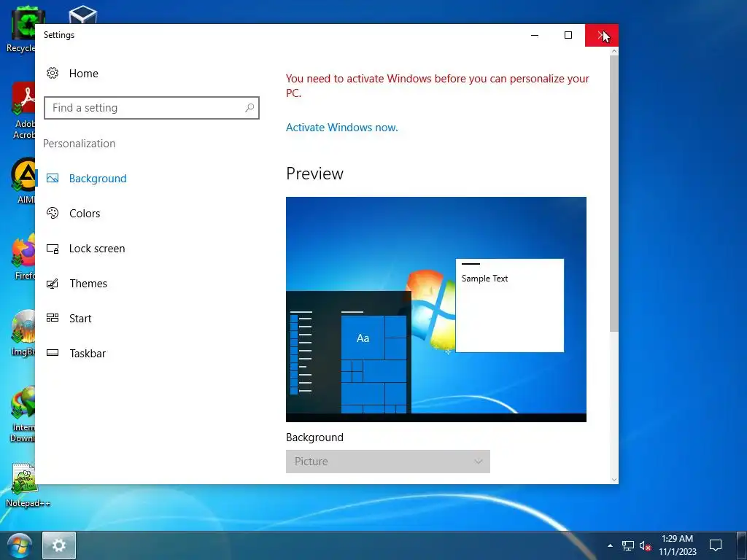This screenshot has width=747, height=560.
Task: Select the Firefox desktop icon
Action: point(24,257)
